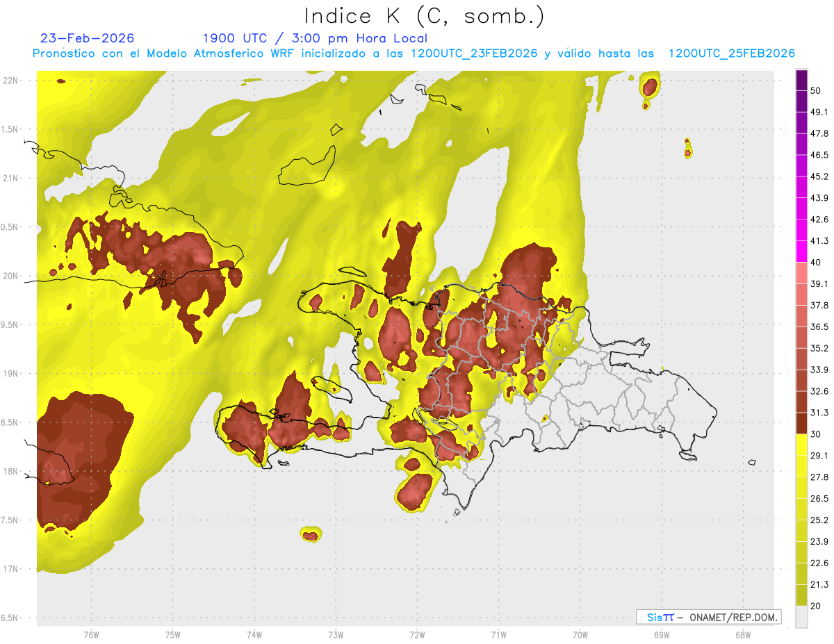Click the "40" colorbar label

coord(816,263)
